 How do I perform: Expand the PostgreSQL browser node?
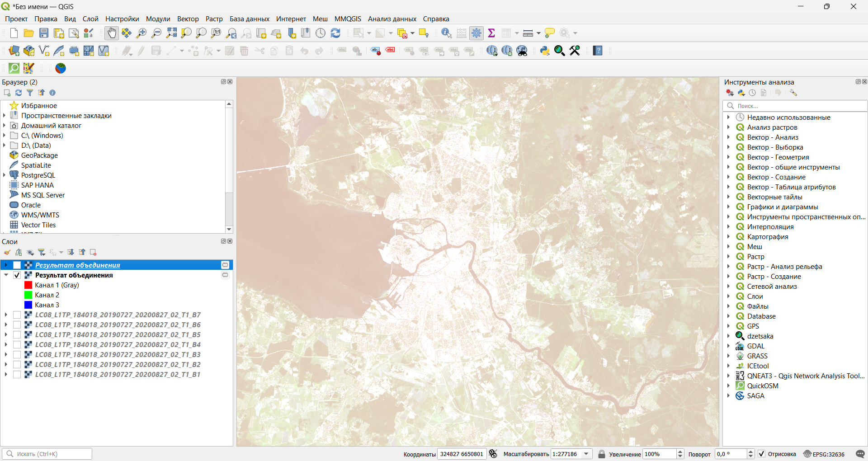point(5,175)
